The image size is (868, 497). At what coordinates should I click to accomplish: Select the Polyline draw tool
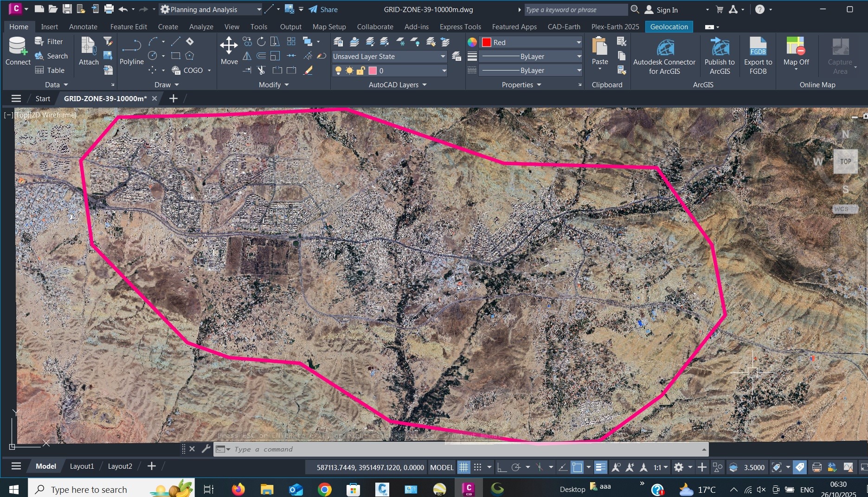[131, 51]
